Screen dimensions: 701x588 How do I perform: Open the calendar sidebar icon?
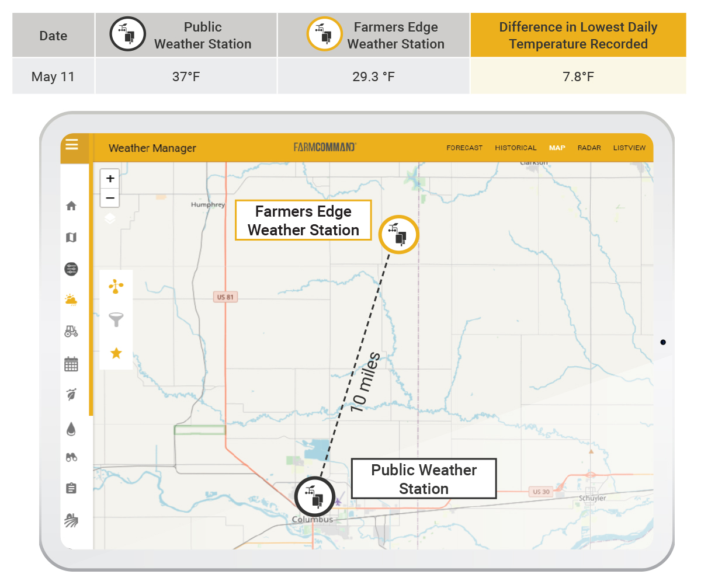pyautogui.click(x=71, y=364)
